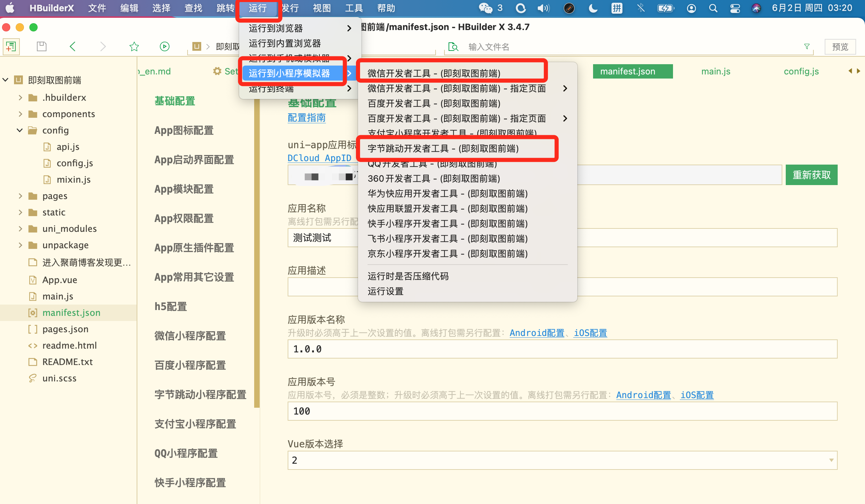The width and height of the screenshot is (865, 504).
Task: Open the Android配置 link under 应用版本名称
Action: (537, 333)
